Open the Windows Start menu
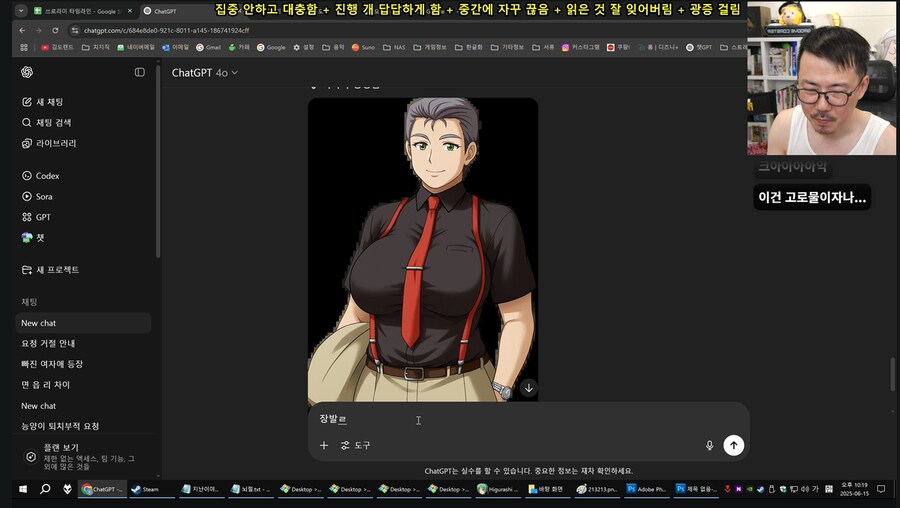 click(23, 489)
